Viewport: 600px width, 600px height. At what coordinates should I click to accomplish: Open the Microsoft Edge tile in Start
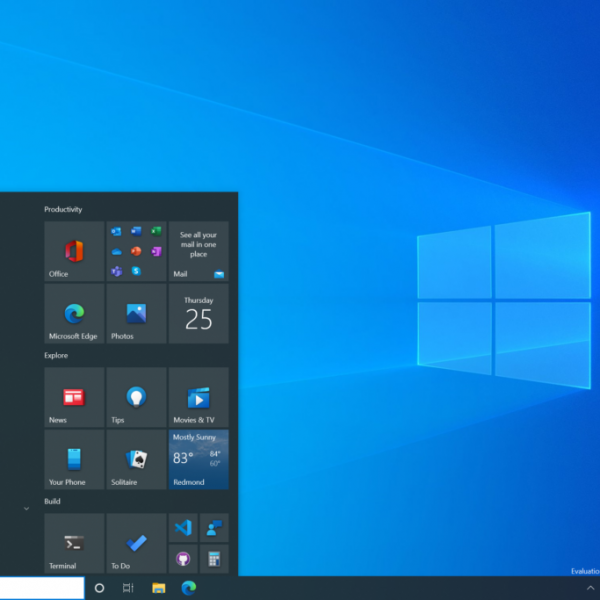pyautogui.click(x=74, y=313)
